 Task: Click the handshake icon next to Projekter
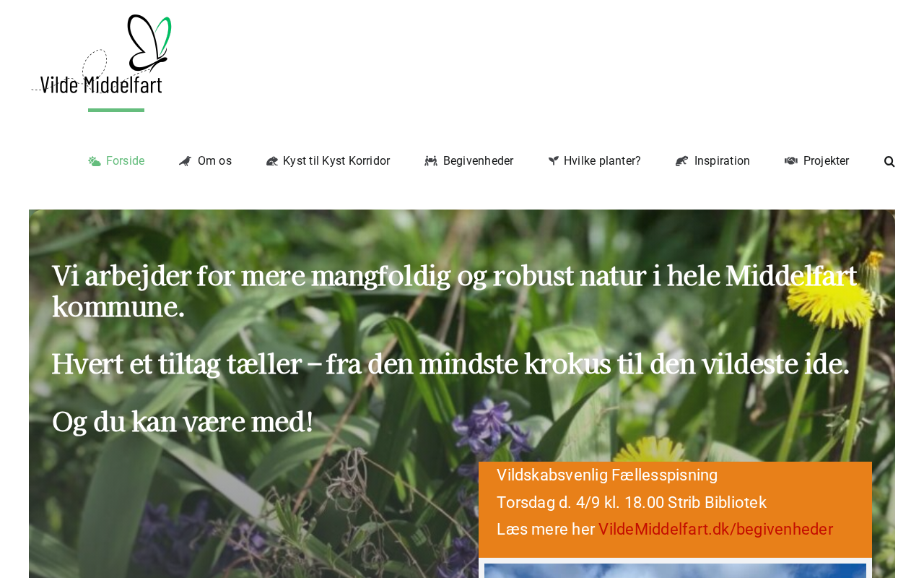(x=791, y=161)
